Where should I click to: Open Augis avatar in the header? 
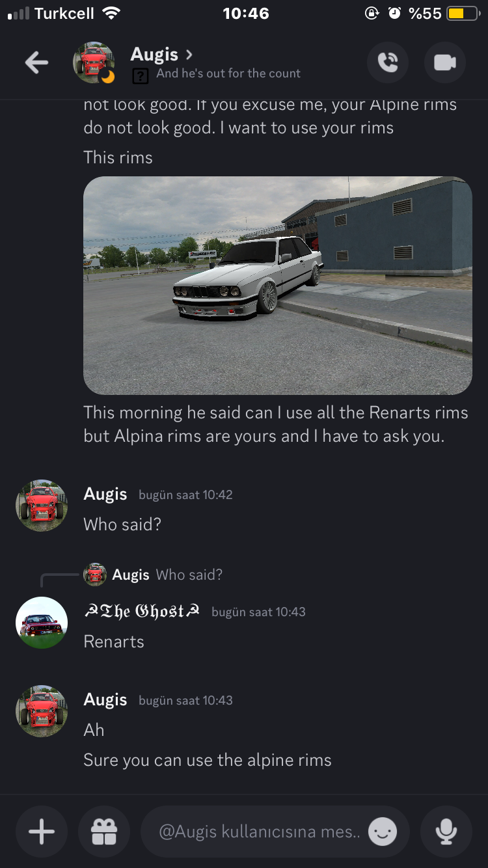(x=94, y=62)
